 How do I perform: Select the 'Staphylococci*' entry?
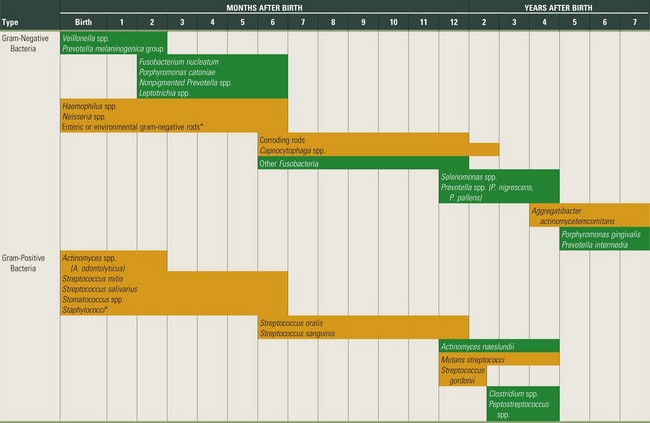click(x=85, y=310)
